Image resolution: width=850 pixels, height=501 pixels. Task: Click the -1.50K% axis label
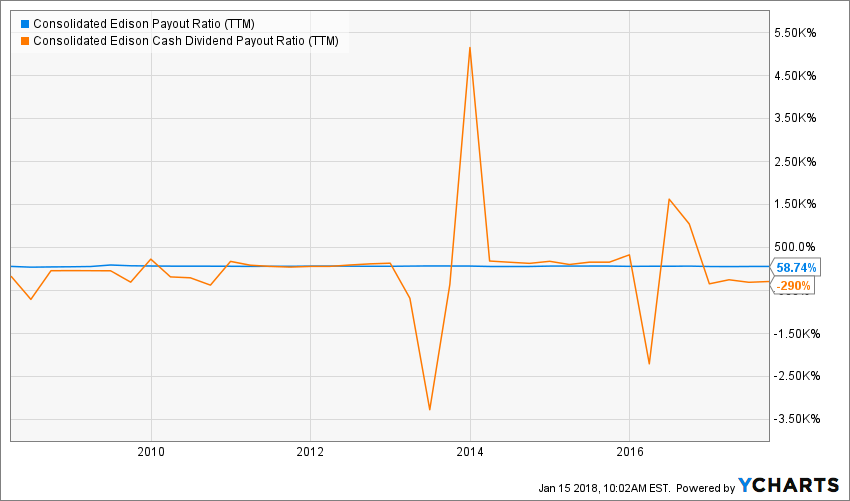tap(796, 333)
